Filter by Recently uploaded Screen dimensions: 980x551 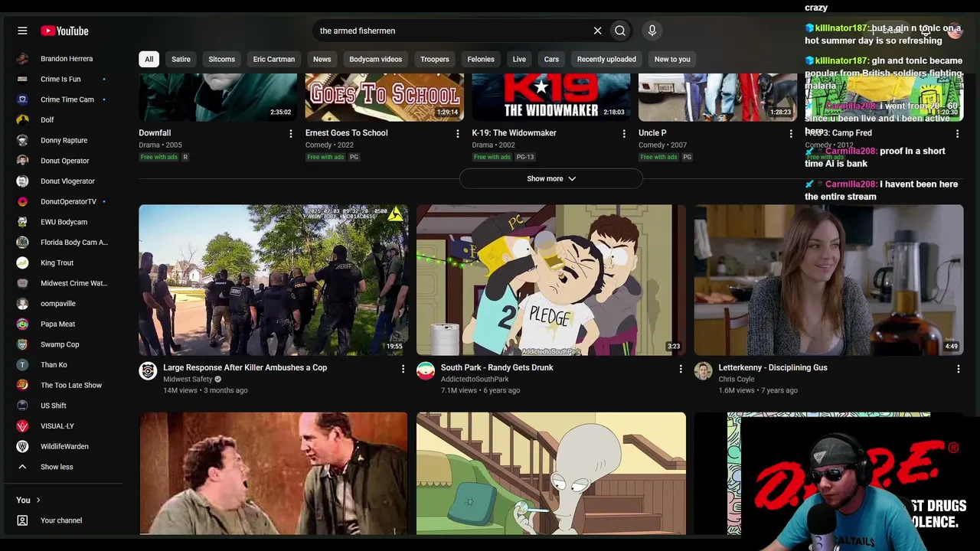pyautogui.click(x=606, y=59)
